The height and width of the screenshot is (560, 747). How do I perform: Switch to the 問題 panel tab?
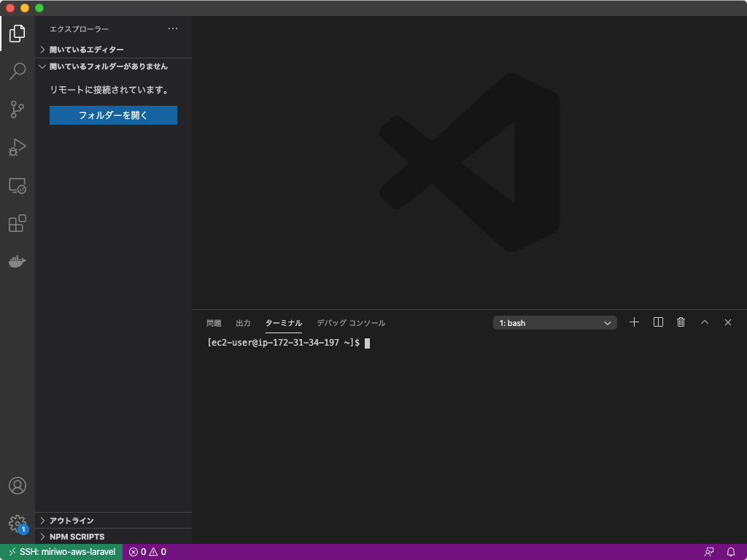coord(214,322)
